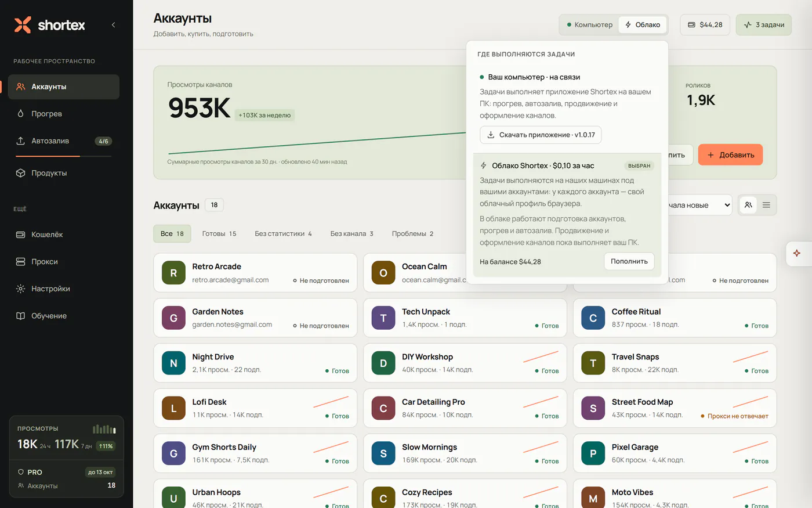Viewport: 812px width, 508px height.
Task: Click the Пополнить button
Action: click(x=629, y=261)
